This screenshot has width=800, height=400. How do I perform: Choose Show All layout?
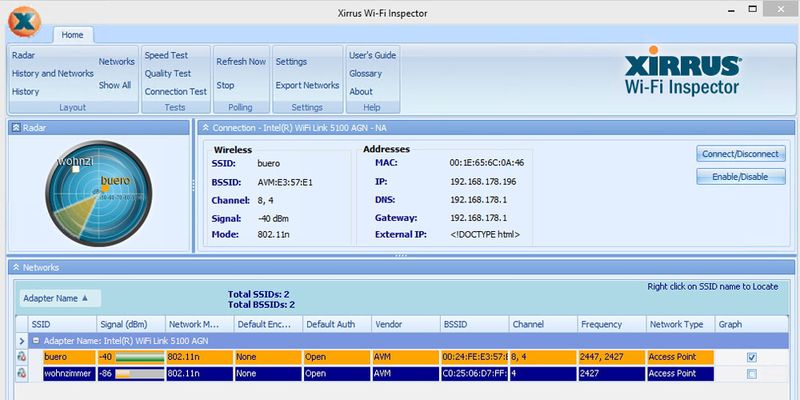[115, 85]
